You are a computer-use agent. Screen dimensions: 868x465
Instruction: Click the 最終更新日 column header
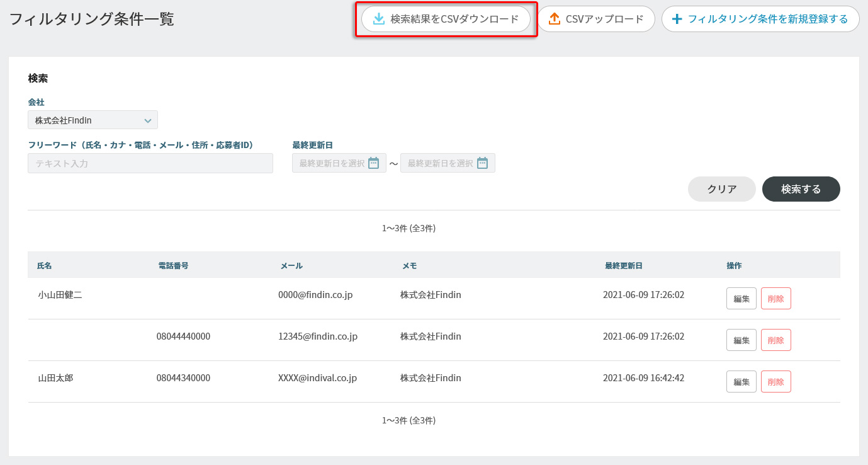(623, 266)
